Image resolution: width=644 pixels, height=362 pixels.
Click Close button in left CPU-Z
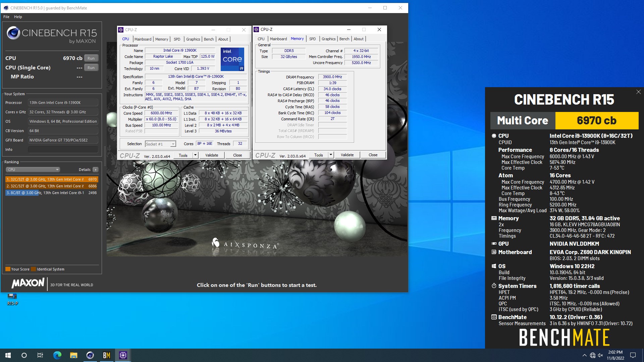point(237,155)
